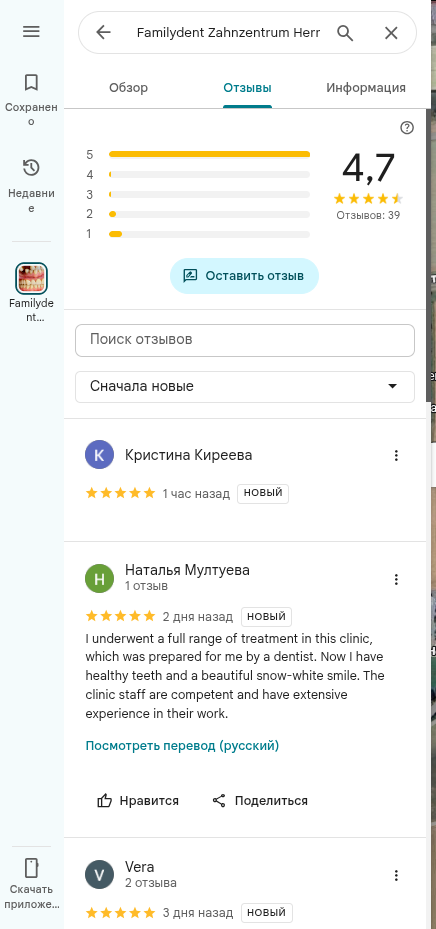Click the Поиск отзывов input field
This screenshot has width=436, height=929.
(245, 340)
